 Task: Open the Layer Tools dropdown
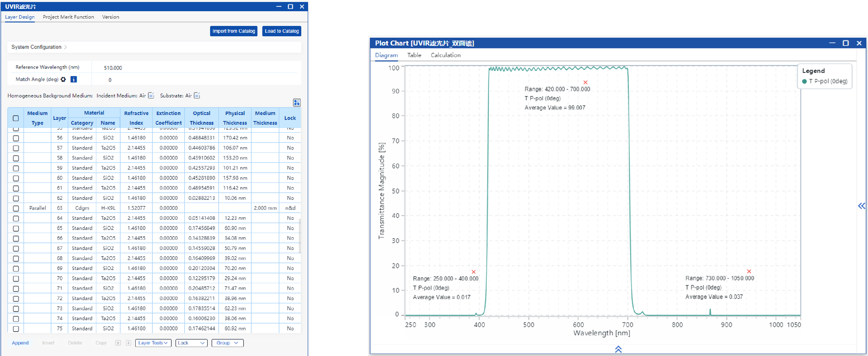click(153, 343)
